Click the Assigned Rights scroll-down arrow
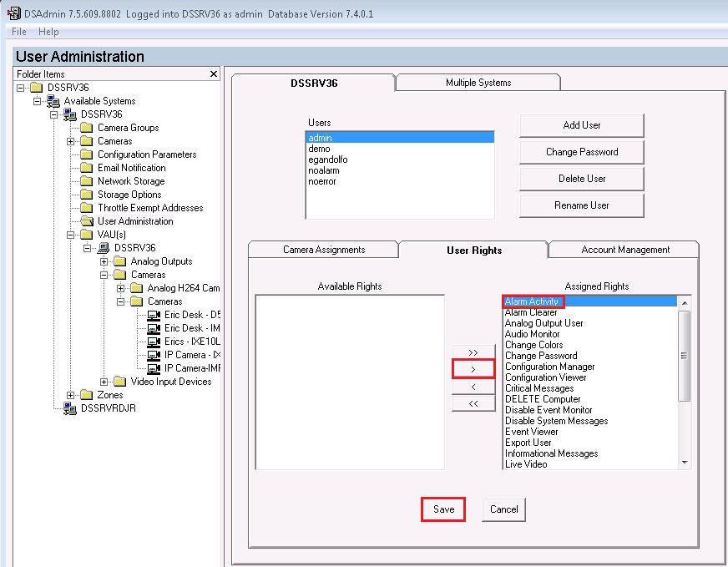 click(x=685, y=463)
